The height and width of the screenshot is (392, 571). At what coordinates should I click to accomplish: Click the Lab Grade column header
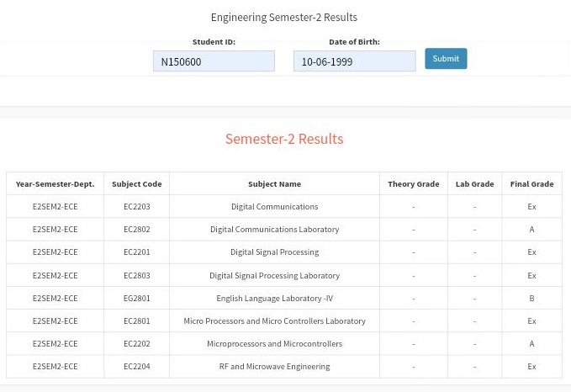(x=474, y=183)
